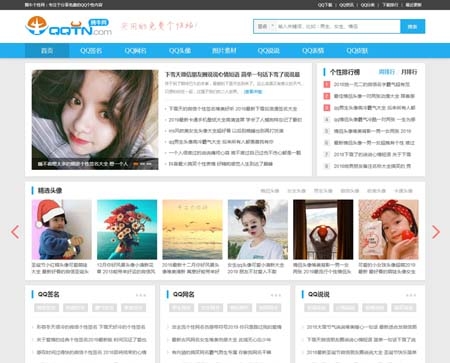Screen dimensions: 450x363
Task: Open the last category filter beside 精选头像
Action: coord(403,191)
